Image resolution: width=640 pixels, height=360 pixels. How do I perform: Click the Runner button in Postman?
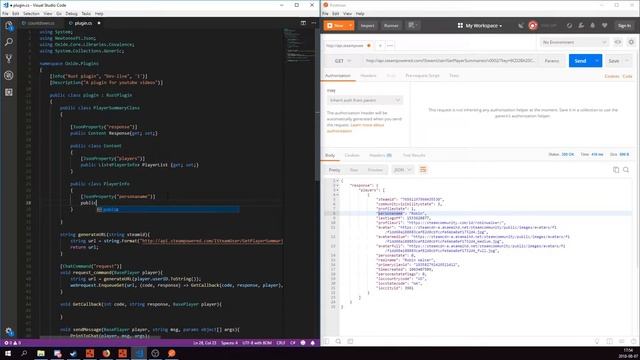click(x=391, y=25)
